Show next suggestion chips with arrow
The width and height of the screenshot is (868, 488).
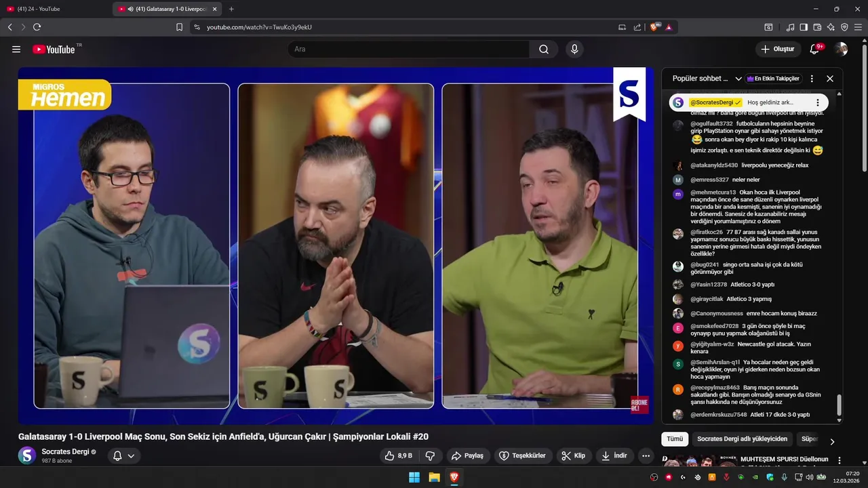point(832,441)
